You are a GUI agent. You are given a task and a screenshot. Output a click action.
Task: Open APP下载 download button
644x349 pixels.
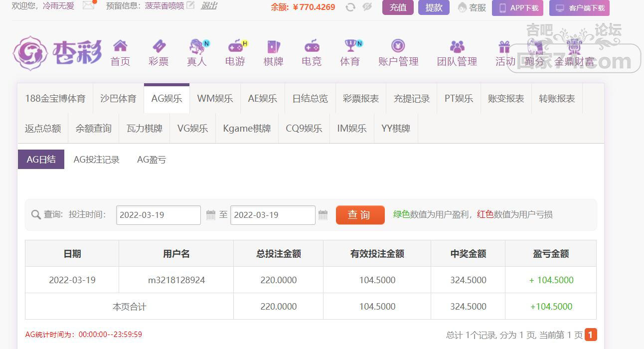click(517, 8)
